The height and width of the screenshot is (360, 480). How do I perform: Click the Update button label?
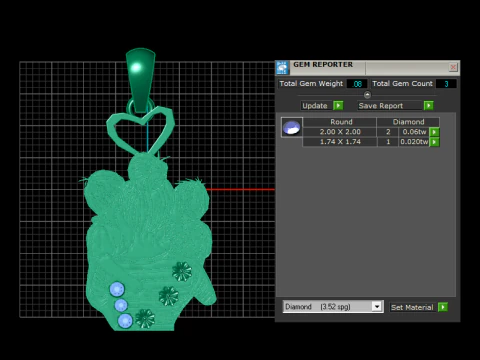[x=315, y=106]
